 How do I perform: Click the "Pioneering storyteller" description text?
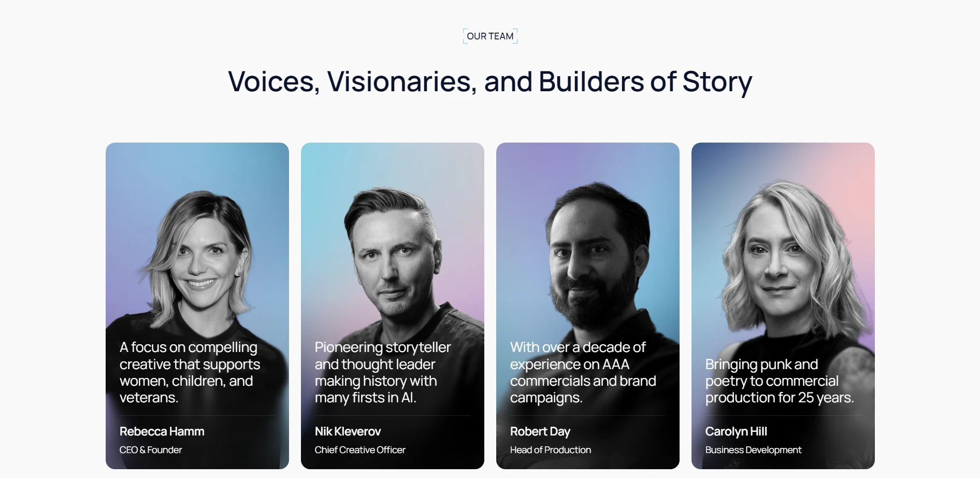[382, 372]
